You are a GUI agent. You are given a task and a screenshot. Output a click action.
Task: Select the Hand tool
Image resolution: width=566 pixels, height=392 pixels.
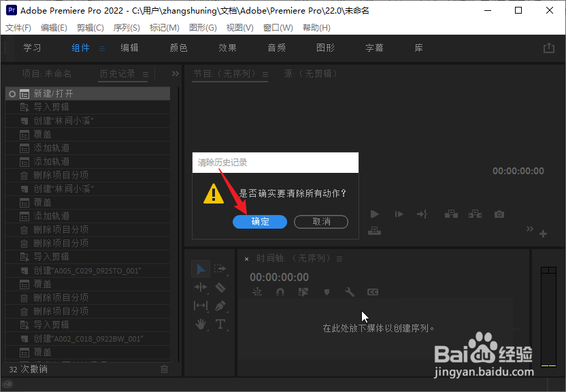point(201,324)
